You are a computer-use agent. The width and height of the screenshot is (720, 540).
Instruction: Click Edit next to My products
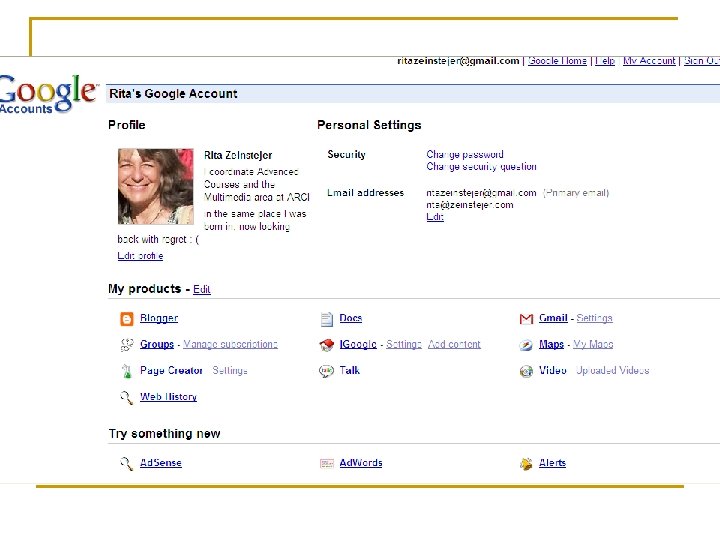[x=202, y=289]
